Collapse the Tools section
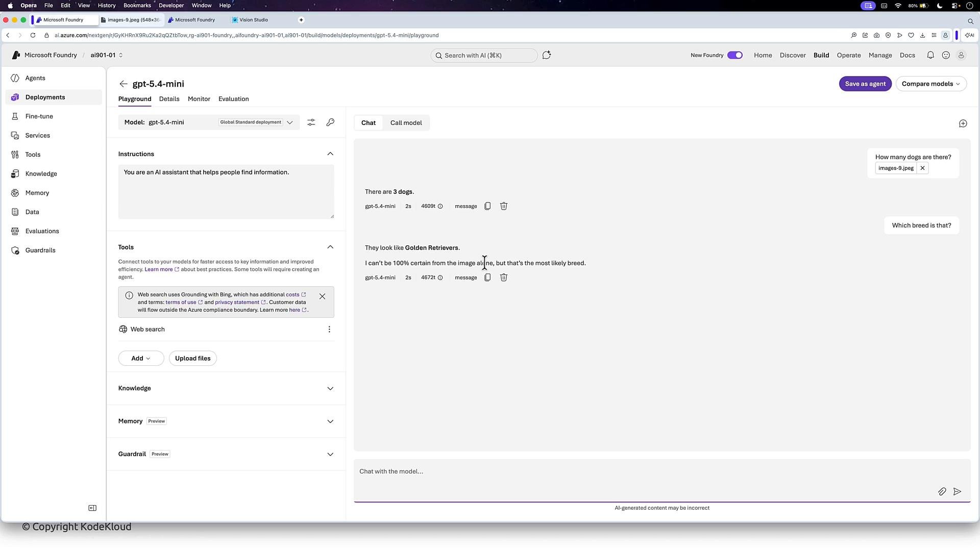This screenshot has height=551, width=980. 330,247
